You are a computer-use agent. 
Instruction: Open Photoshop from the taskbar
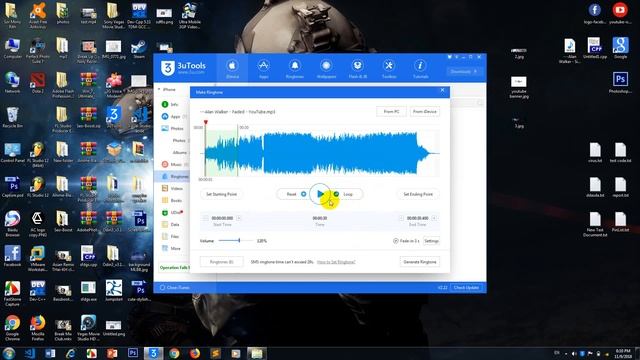(x=133, y=353)
